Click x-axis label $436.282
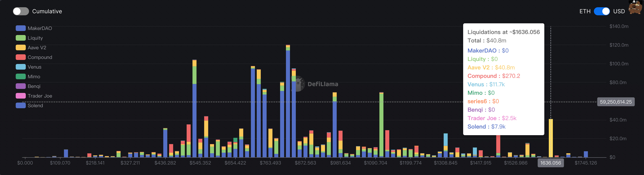The width and height of the screenshot is (644, 175). click(x=165, y=163)
